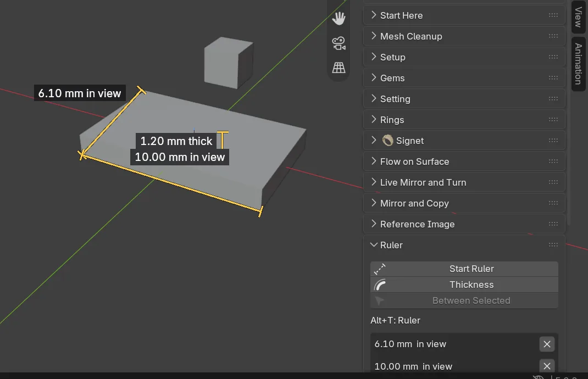Grab the drag handle of Rings panel
Viewport: 588px width, 379px height.
[553, 120]
